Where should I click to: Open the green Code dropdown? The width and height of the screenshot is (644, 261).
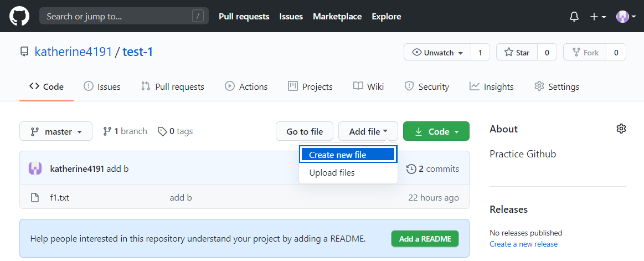436,131
